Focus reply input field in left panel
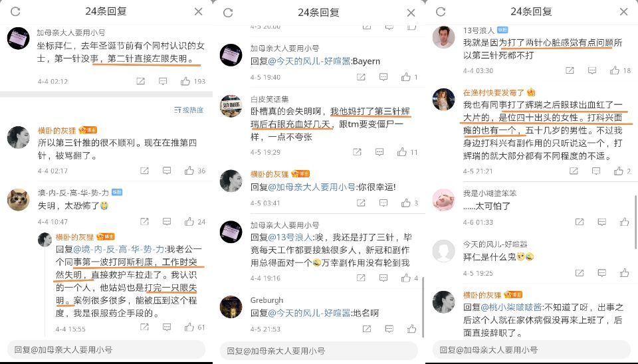638x364 pixels. (106, 349)
